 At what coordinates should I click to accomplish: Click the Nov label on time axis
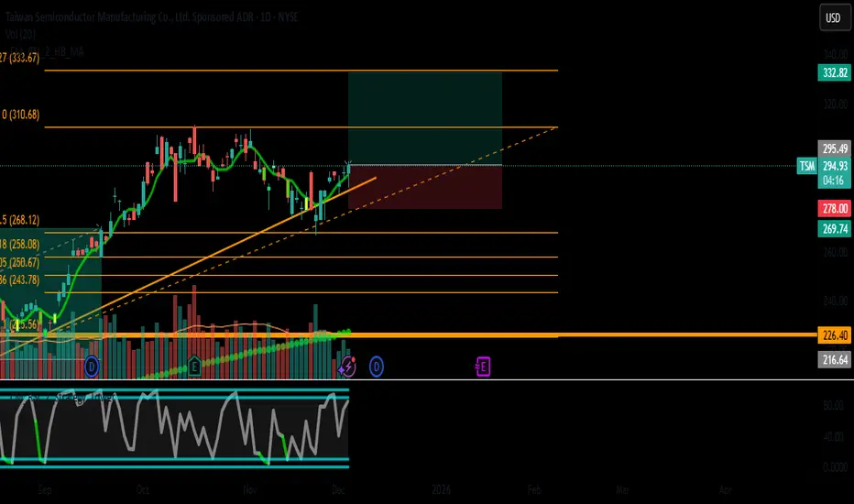click(249, 490)
